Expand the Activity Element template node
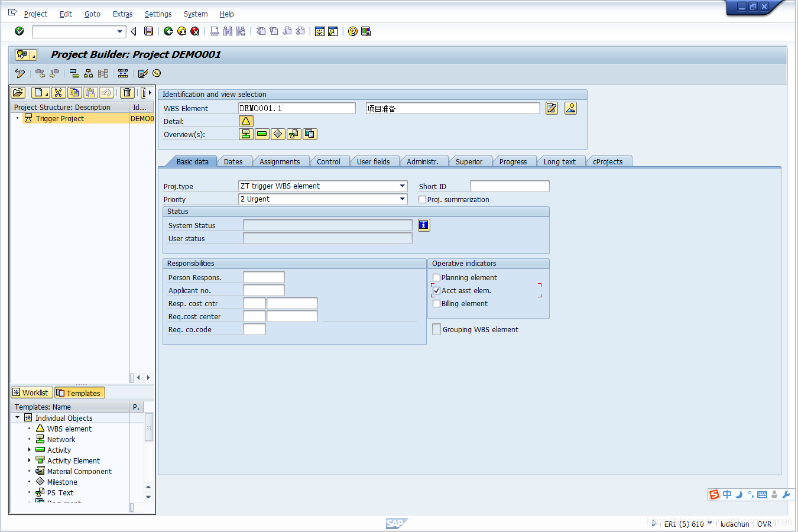Image resolution: width=798 pixels, height=532 pixels. coord(29,460)
